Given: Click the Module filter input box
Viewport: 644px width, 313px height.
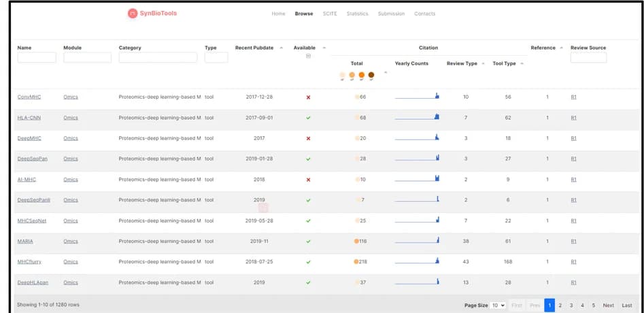Looking at the screenshot, I should (x=87, y=58).
